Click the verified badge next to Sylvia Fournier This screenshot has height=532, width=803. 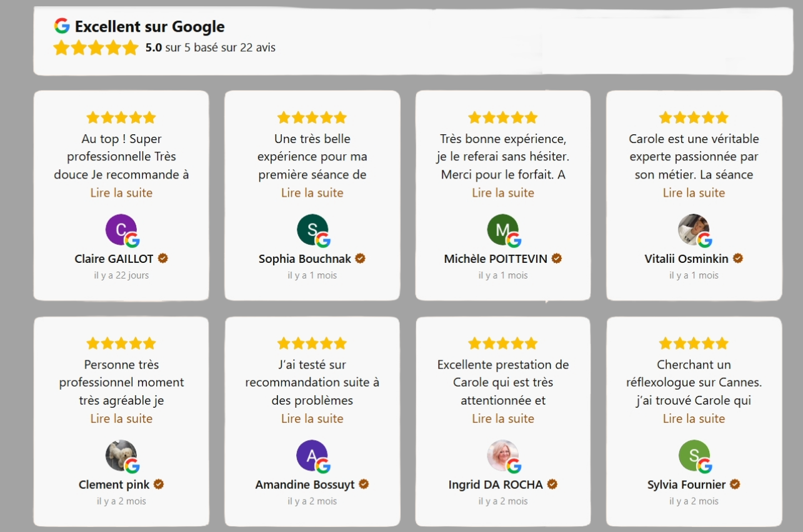[x=735, y=484]
